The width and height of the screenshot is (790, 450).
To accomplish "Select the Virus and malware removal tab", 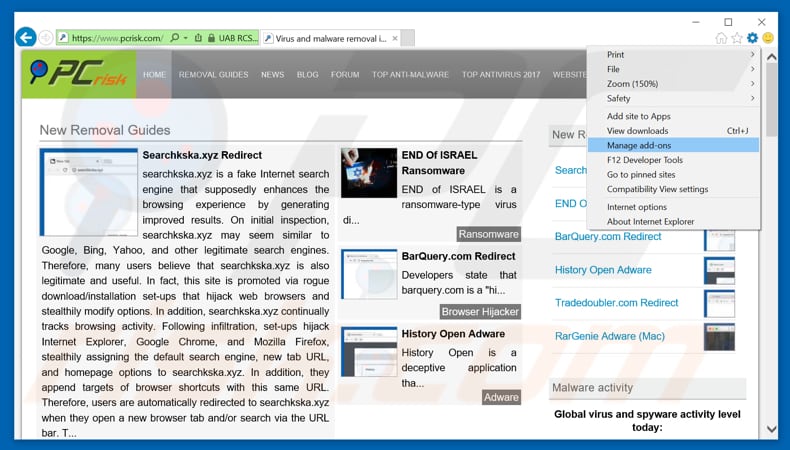I will pyautogui.click(x=331, y=38).
